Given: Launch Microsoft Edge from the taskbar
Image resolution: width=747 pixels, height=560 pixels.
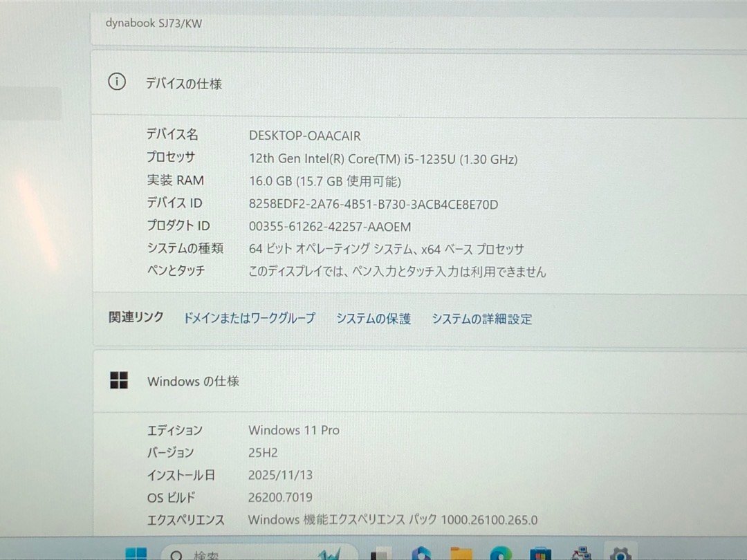Looking at the screenshot, I should click(500, 554).
